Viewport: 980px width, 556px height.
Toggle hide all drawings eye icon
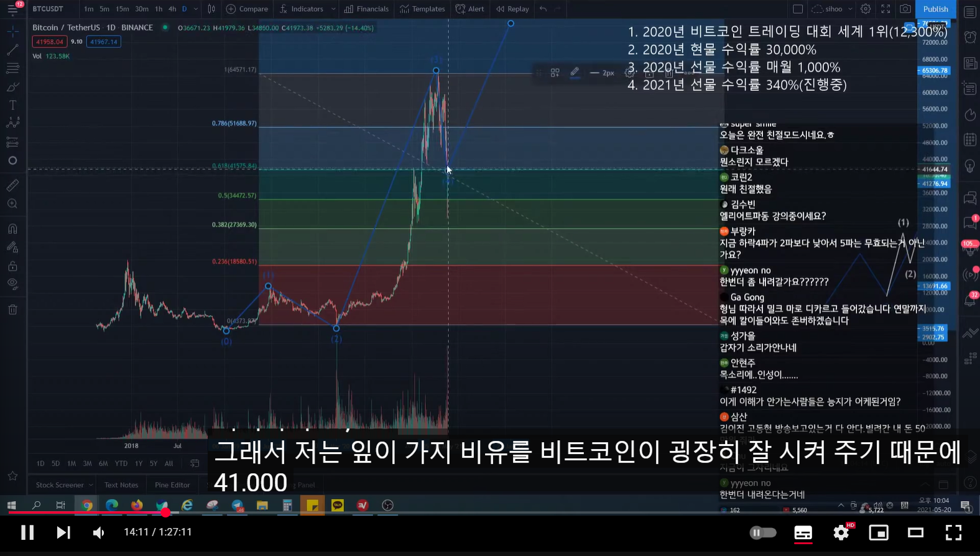click(x=12, y=284)
